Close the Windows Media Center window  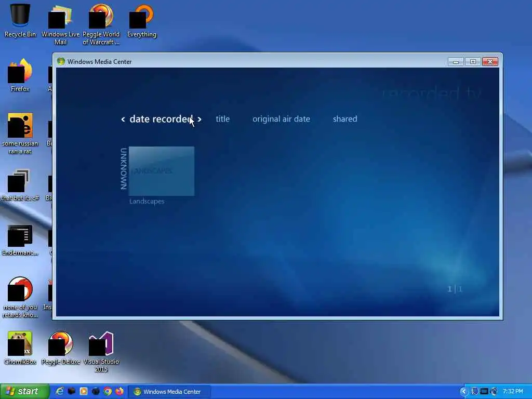pos(490,62)
